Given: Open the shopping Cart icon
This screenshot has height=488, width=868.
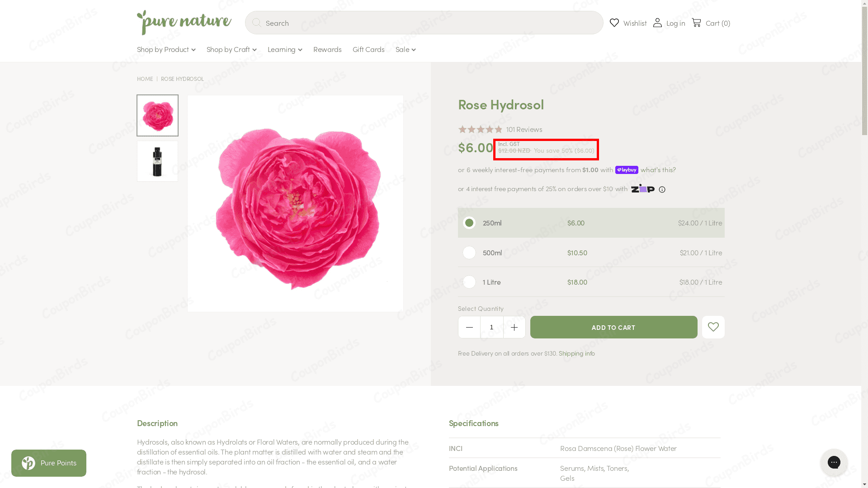Looking at the screenshot, I should point(696,23).
